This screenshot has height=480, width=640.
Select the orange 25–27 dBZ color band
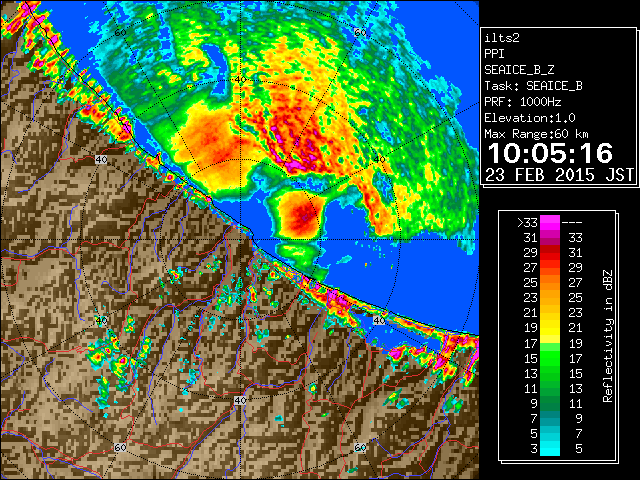(550, 283)
